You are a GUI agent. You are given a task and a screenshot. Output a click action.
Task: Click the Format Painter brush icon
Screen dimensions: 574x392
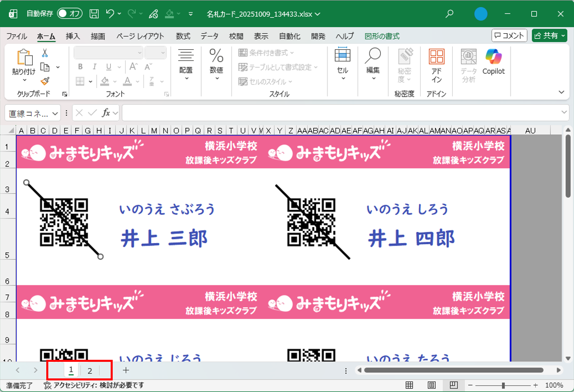tap(45, 81)
